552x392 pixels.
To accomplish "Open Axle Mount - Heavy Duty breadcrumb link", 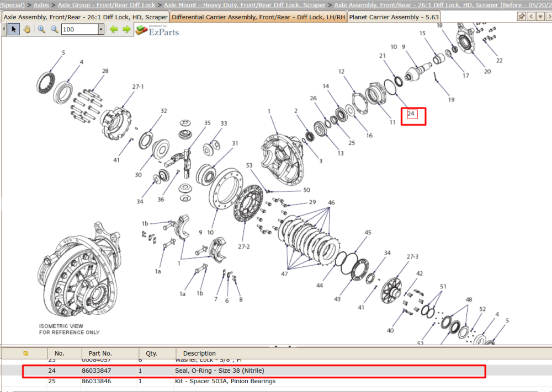I will [245, 5].
